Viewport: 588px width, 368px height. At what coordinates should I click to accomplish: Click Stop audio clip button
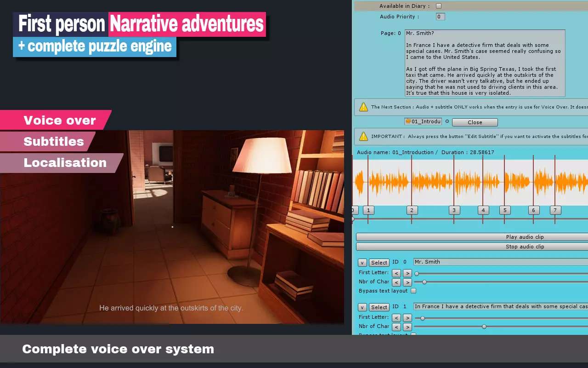(x=472, y=247)
